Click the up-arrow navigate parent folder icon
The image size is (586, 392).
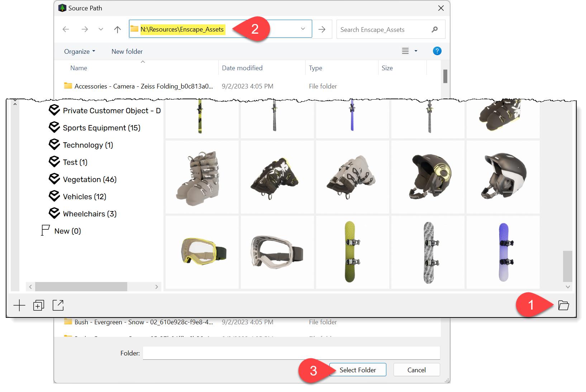(x=117, y=29)
